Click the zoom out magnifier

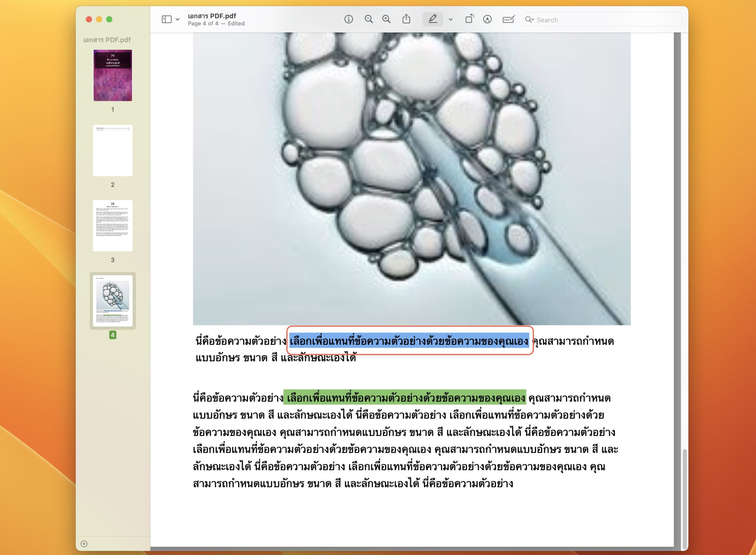[369, 19]
